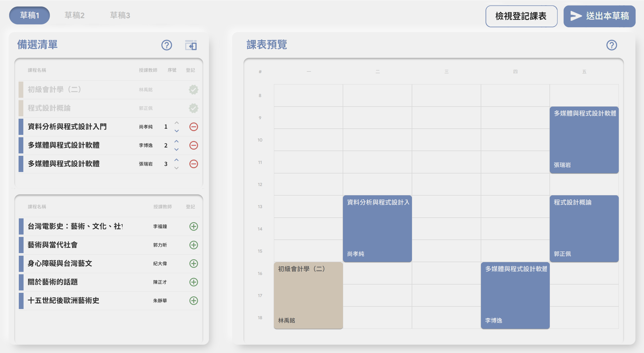Click the 程式設計概論 row in 備選清單
The height and width of the screenshot is (353, 644).
[109, 108]
